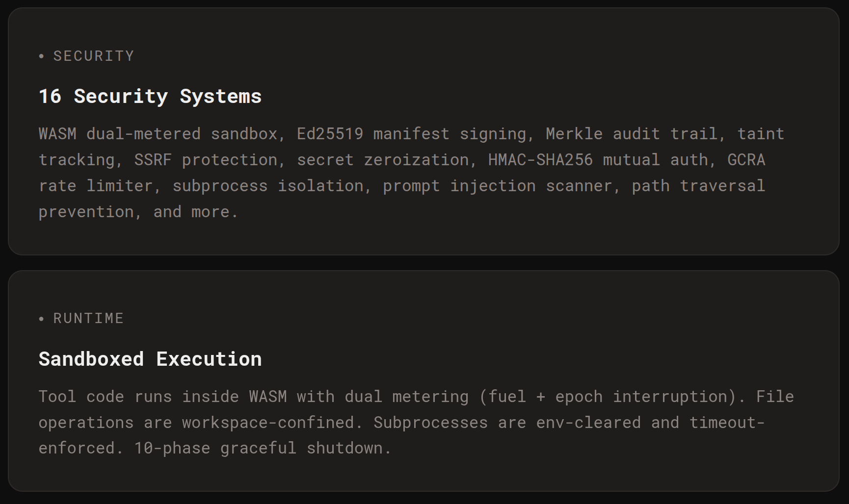Click "subprocess isolation" text
849x504 pixels.
tap(268, 186)
